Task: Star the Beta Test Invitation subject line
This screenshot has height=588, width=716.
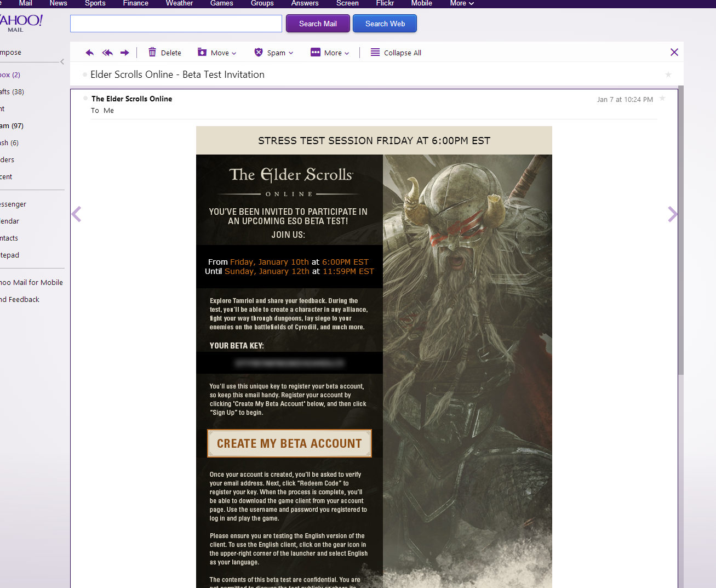Action: click(668, 75)
